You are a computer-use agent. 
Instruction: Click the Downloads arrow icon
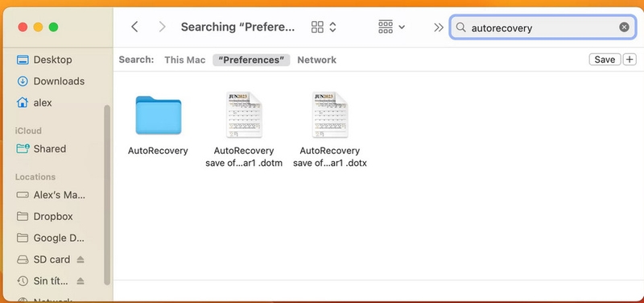[23, 81]
